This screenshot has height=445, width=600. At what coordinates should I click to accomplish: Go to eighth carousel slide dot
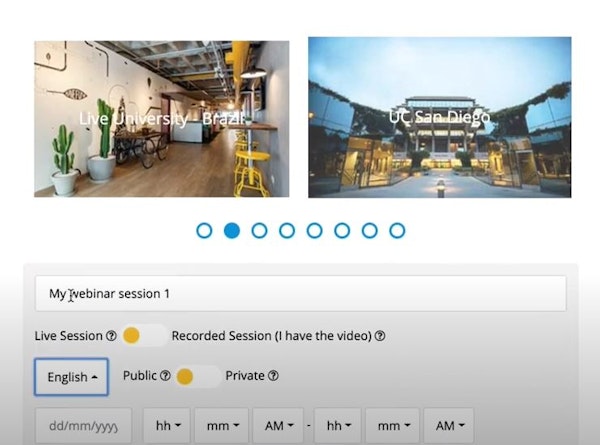[397, 231]
